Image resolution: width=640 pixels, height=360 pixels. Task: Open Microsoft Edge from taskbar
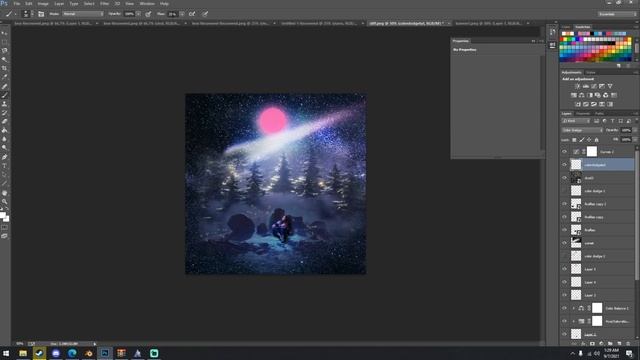click(x=72, y=353)
